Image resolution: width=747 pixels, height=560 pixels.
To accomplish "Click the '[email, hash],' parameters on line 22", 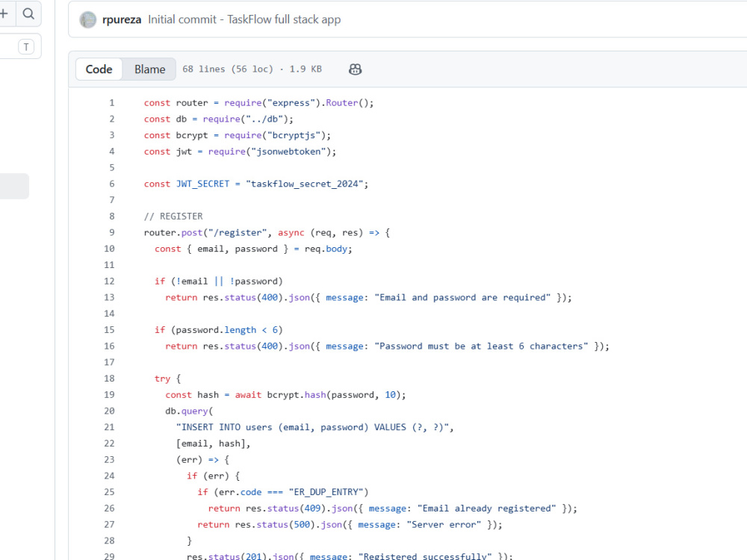I will pos(214,444).
